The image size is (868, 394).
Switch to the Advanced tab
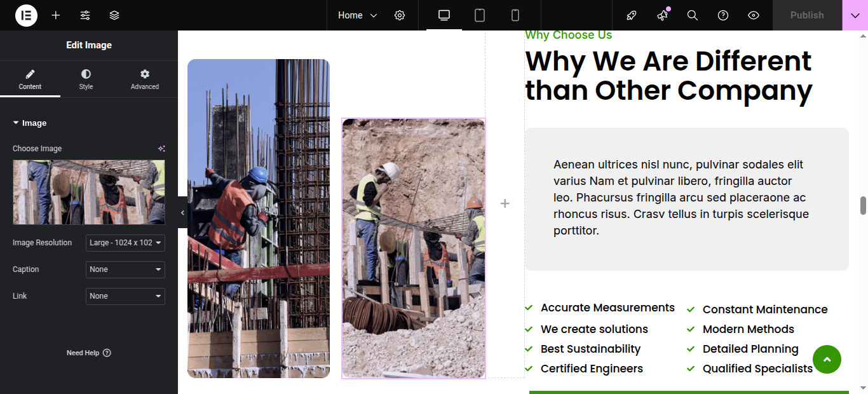[x=145, y=79]
